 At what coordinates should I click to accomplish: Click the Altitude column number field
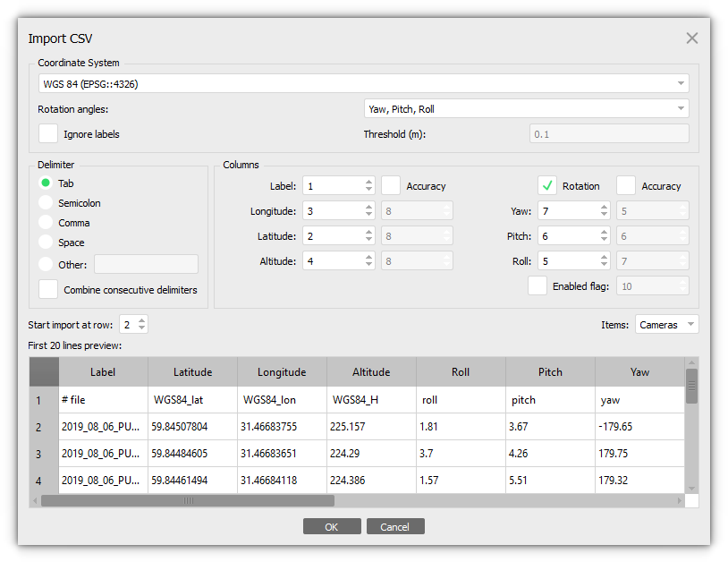334,261
